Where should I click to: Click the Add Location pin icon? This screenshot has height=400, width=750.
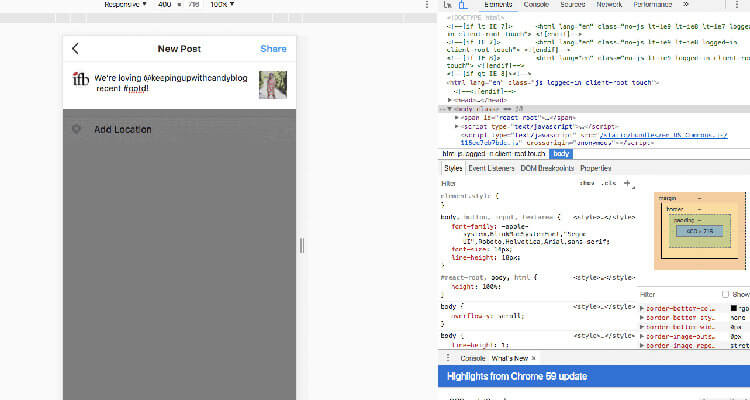pyautogui.click(x=76, y=130)
